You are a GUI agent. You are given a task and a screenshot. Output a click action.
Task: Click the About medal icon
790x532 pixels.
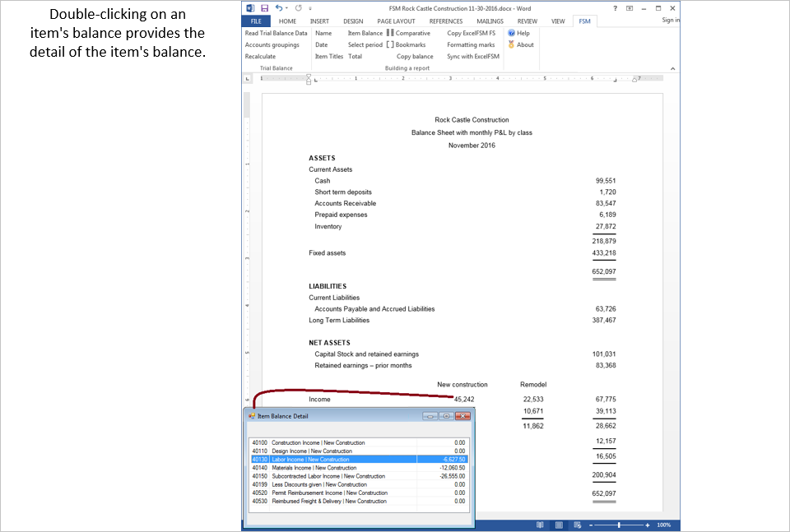[x=511, y=44]
